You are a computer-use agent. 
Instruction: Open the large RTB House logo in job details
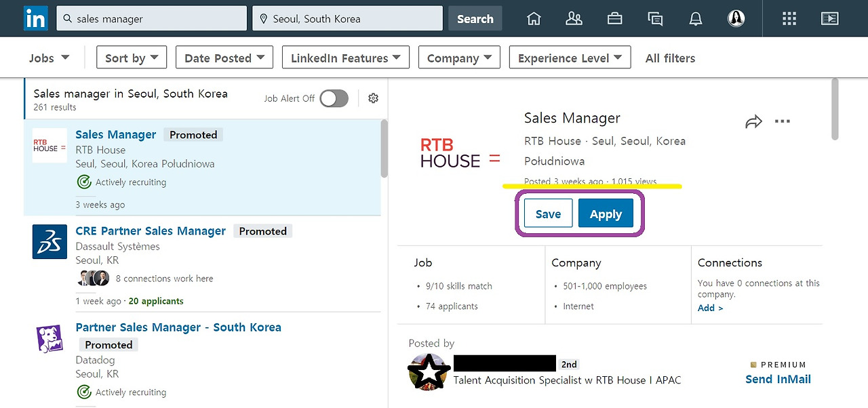(460, 152)
